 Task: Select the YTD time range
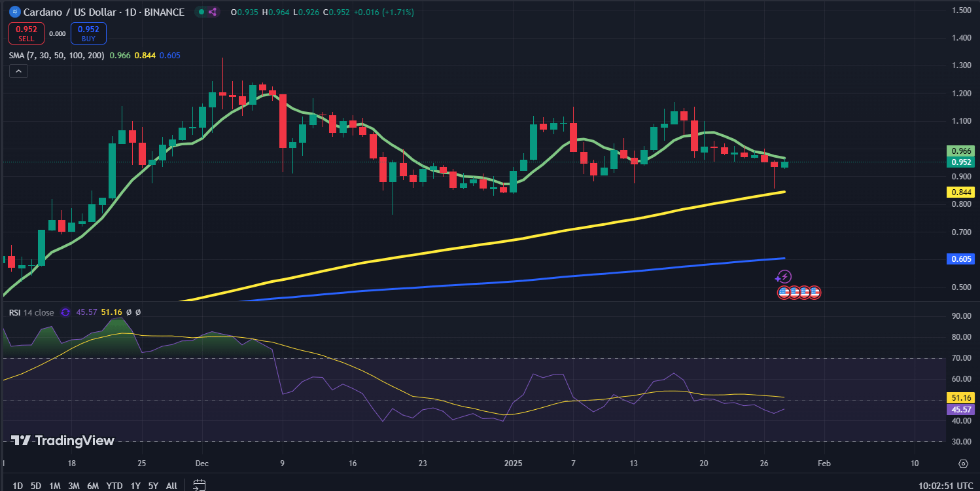114,486
